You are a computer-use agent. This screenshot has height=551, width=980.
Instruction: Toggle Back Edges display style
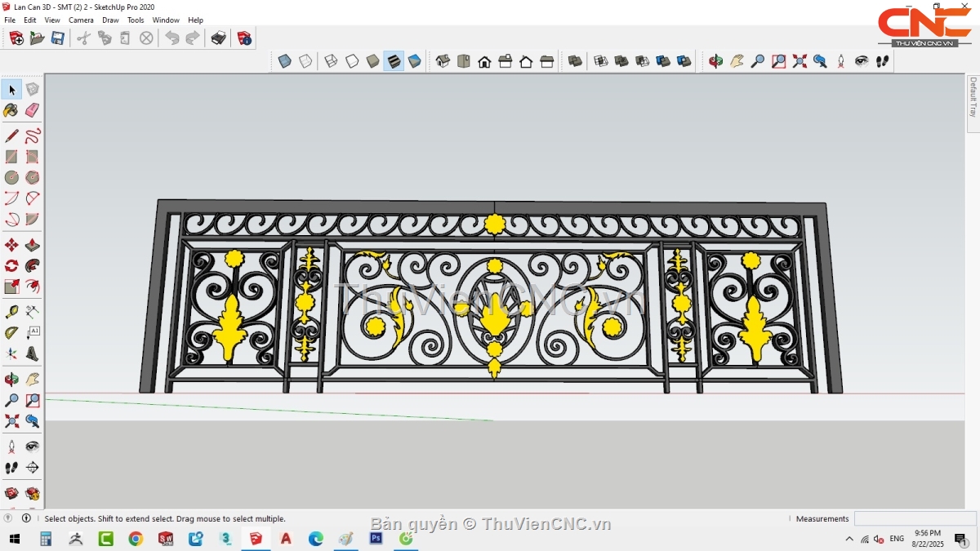305,61
